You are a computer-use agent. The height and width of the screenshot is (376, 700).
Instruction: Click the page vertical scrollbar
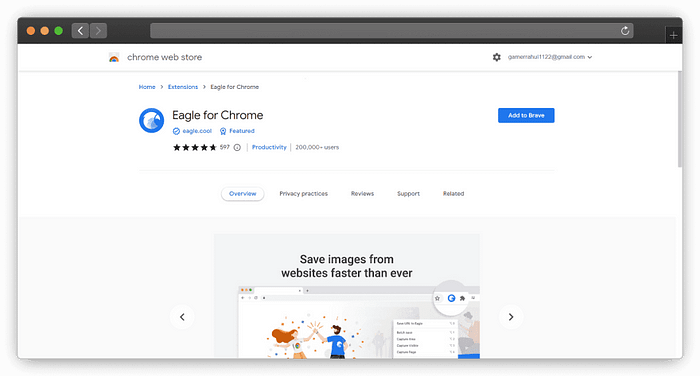[x=679, y=119]
